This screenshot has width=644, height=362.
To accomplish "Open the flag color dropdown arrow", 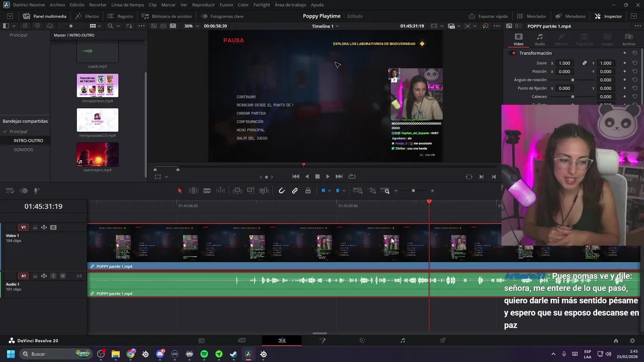I will [x=329, y=191].
